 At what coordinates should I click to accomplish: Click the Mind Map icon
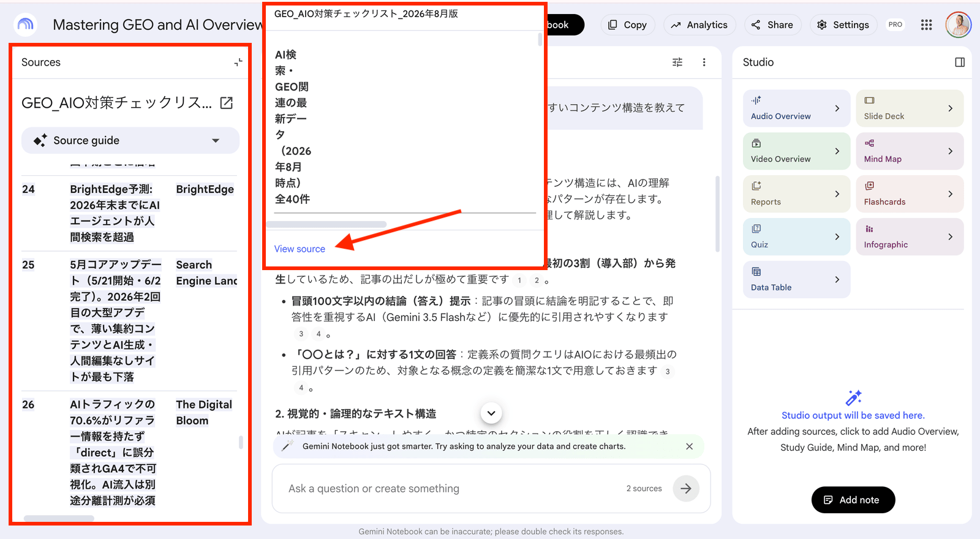[x=870, y=143]
